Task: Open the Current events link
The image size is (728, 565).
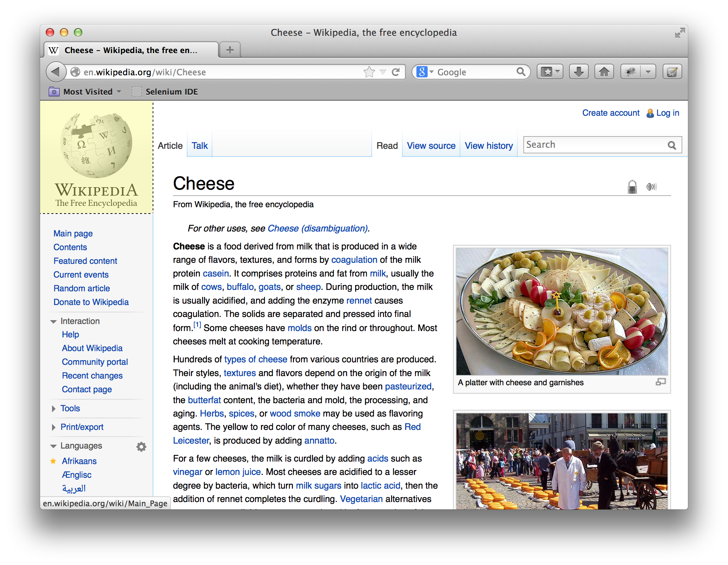Action: 81,275
